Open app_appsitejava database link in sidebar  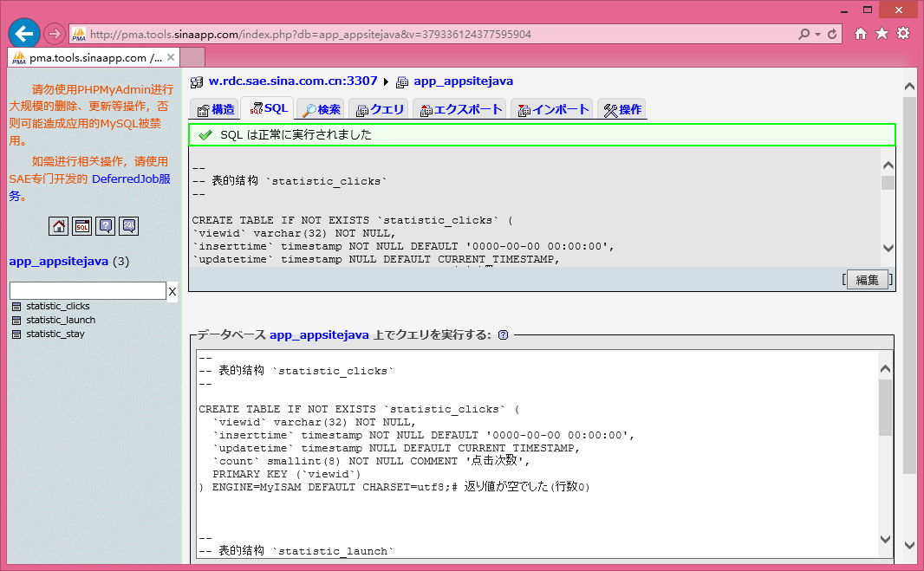(x=59, y=261)
